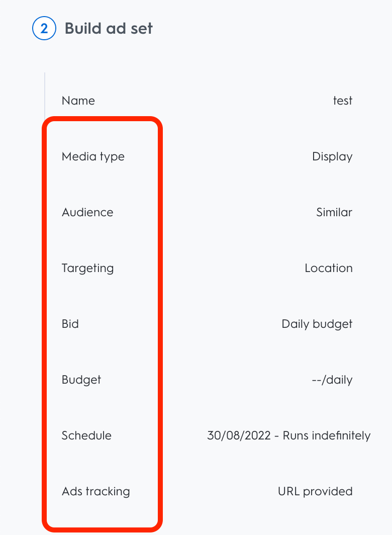Click the 30/08/2022 Runs indefinitely schedule value
Image resolution: width=392 pixels, height=535 pixels.
(288, 435)
